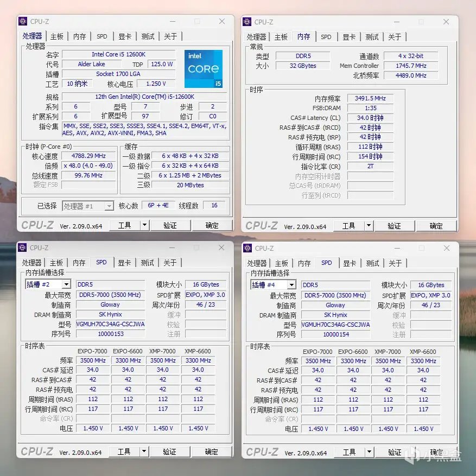Switch to 处理器 tab in slot #4 window
This screenshot has width=476, height=476.
click(257, 263)
